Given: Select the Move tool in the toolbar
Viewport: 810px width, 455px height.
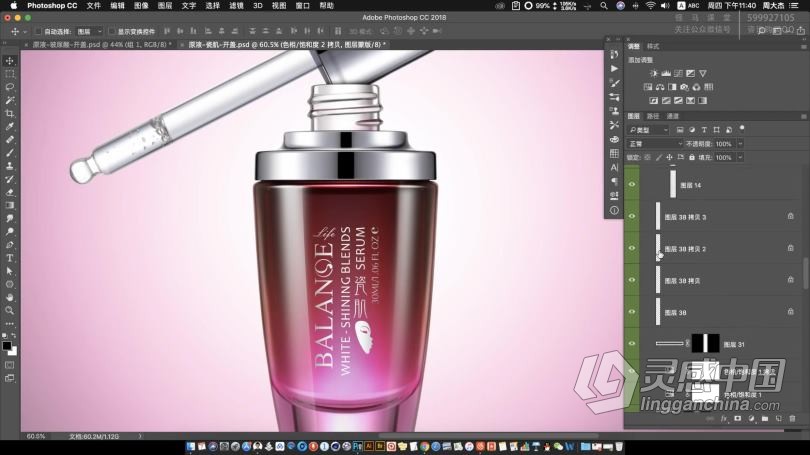Looking at the screenshot, I should [x=9, y=61].
